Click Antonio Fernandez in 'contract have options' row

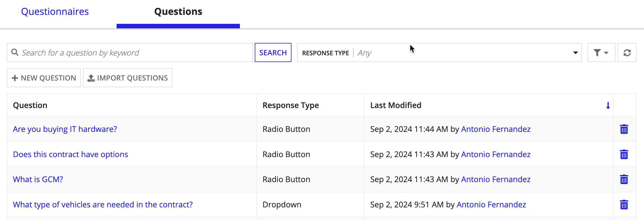tap(496, 154)
